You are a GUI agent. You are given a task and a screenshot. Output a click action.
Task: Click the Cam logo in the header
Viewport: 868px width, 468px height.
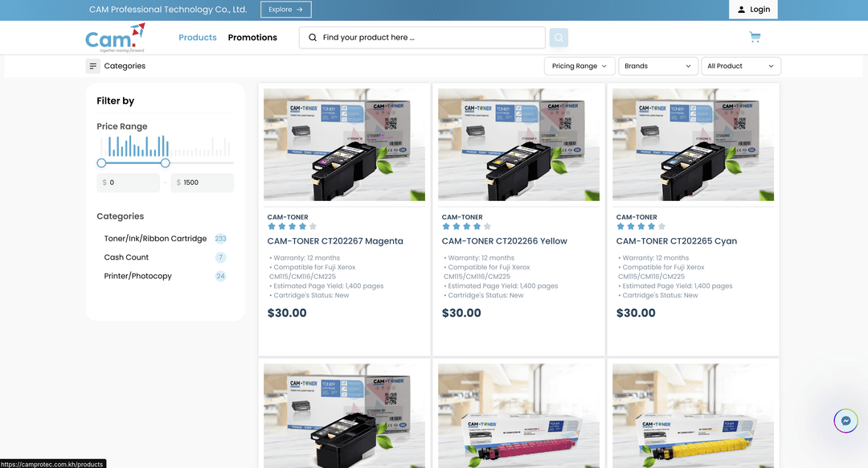[115, 38]
